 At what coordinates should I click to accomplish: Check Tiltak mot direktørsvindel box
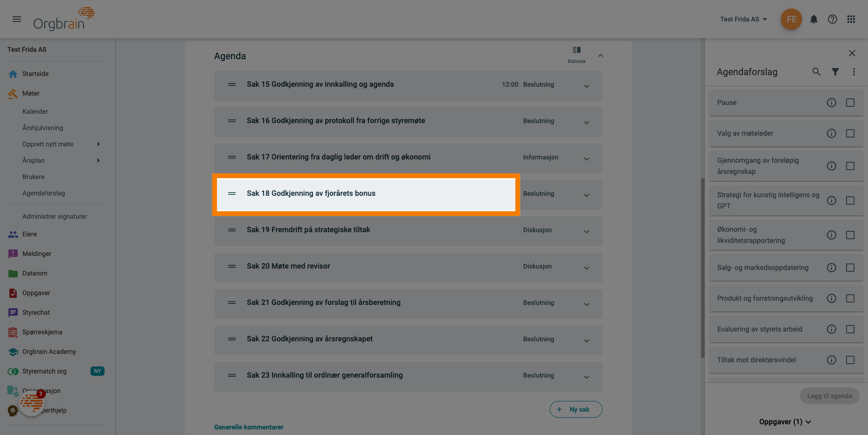[x=850, y=360]
